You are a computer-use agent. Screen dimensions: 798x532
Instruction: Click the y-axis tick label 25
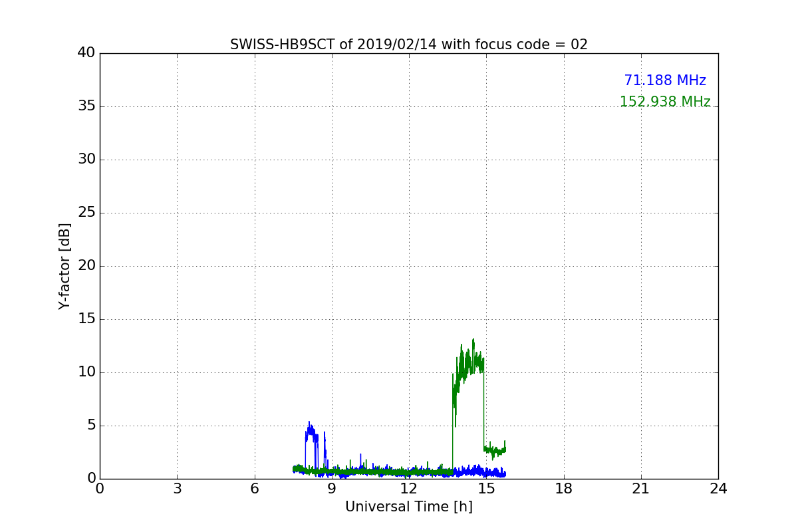tap(86, 212)
